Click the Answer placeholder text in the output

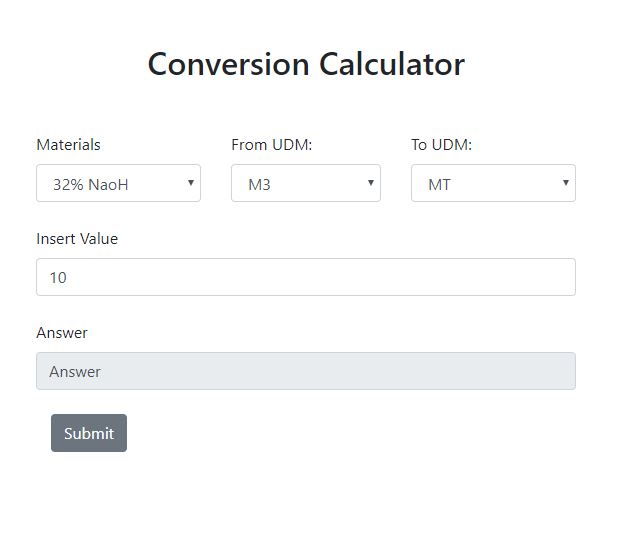[75, 372]
